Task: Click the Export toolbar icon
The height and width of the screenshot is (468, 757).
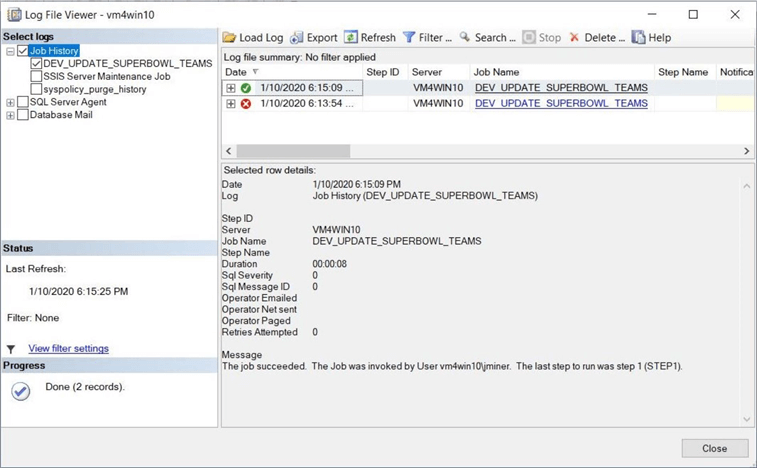Action: click(297, 38)
